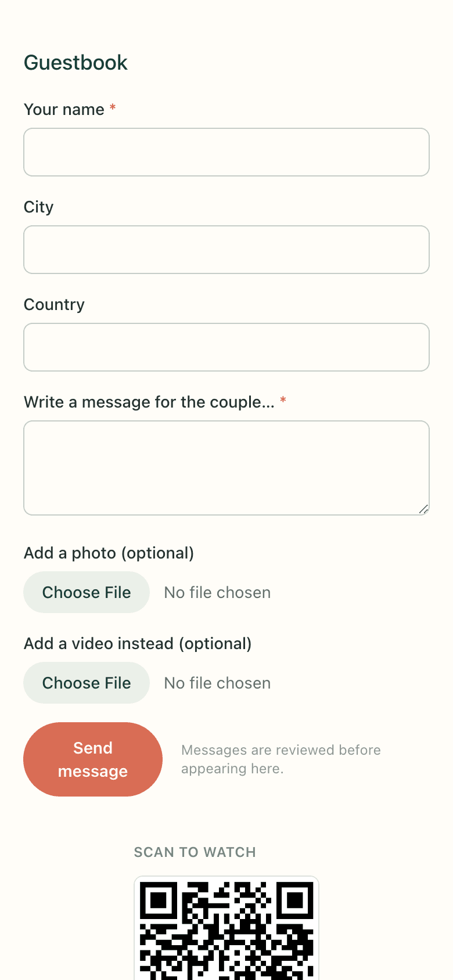Screen dimensions: 453x980
Task: Click into the City input box
Action: point(227,250)
